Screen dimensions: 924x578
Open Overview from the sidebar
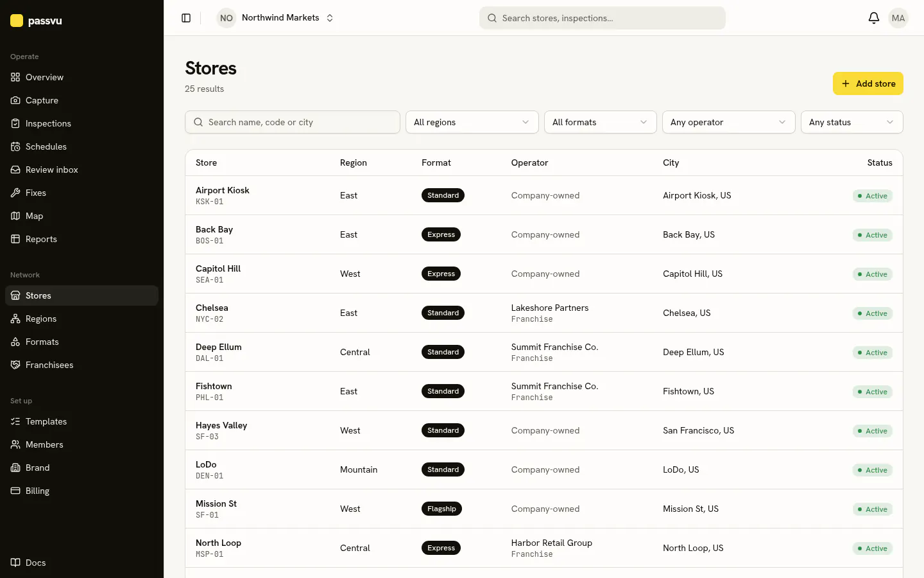(x=82, y=77)
